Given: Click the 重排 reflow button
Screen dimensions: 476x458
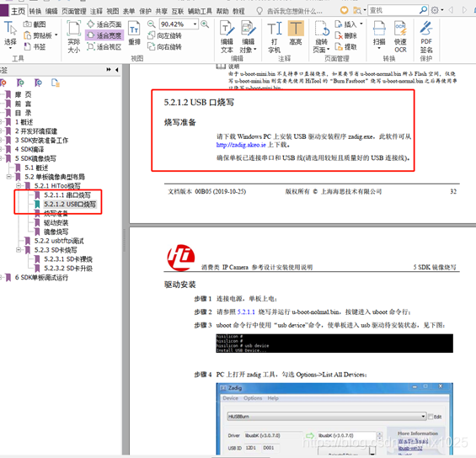Looking at the screenshot, I should coord(134,34).
